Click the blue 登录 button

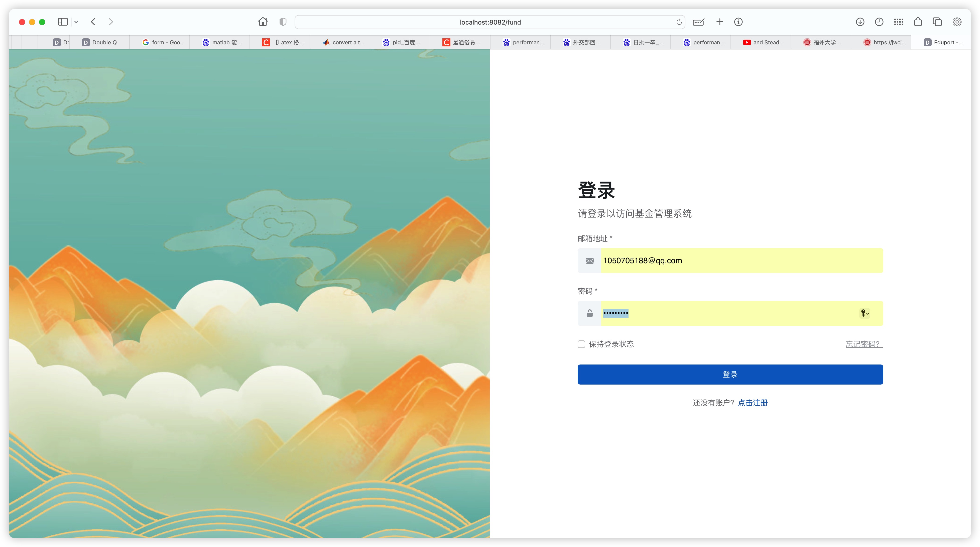click(730, 374)
